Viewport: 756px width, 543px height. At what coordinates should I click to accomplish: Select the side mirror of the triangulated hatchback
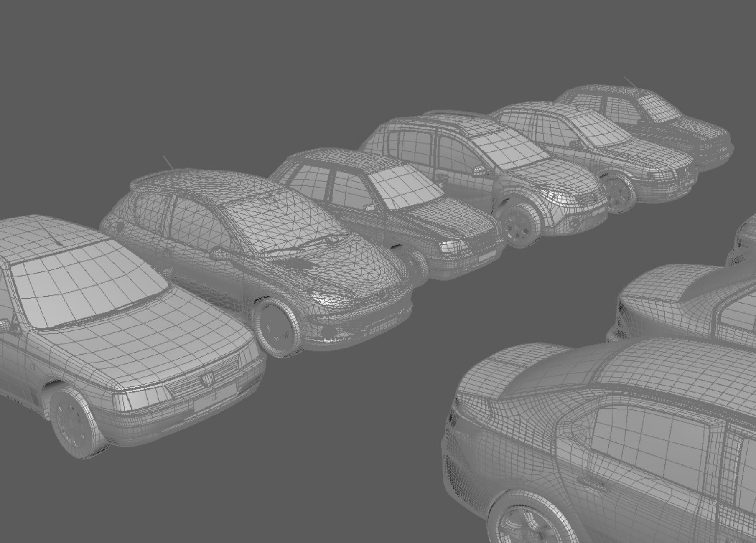[218, 253]
